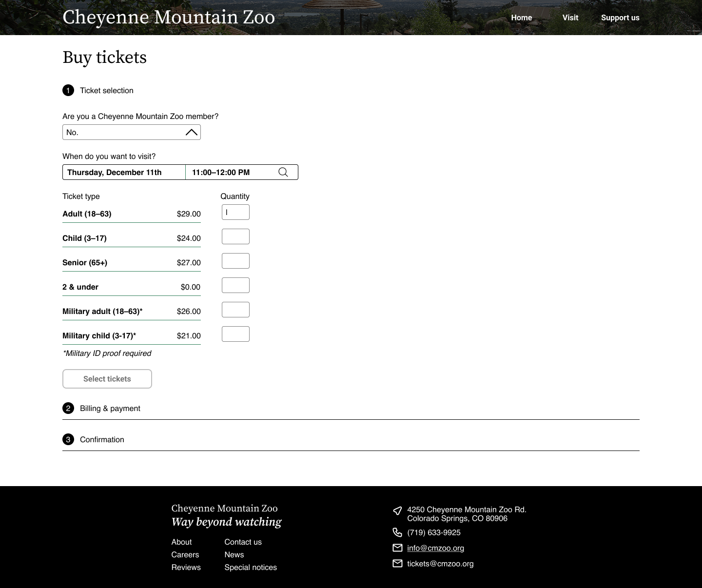
Task: Collapse the Ticket selection section heading
Action: click(98, 90)
